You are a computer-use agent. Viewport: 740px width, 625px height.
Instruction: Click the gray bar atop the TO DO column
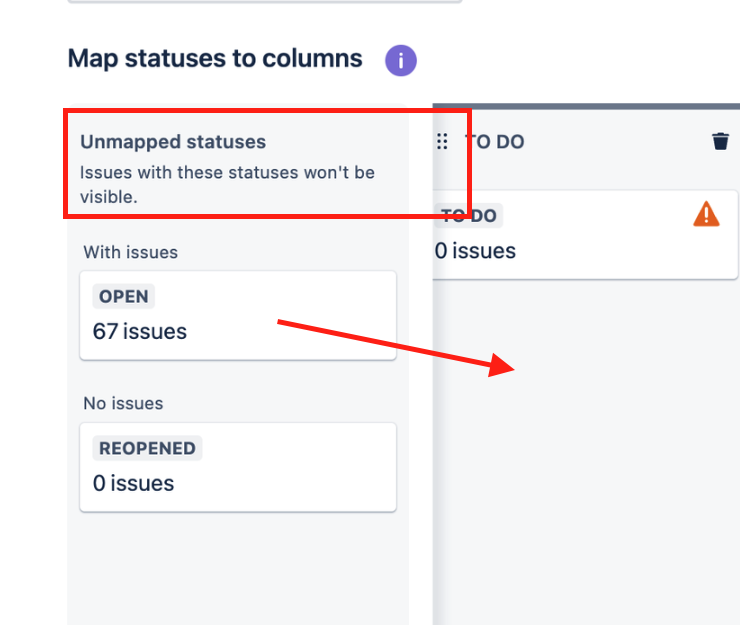pyautogui.click(x=586, y=106)
